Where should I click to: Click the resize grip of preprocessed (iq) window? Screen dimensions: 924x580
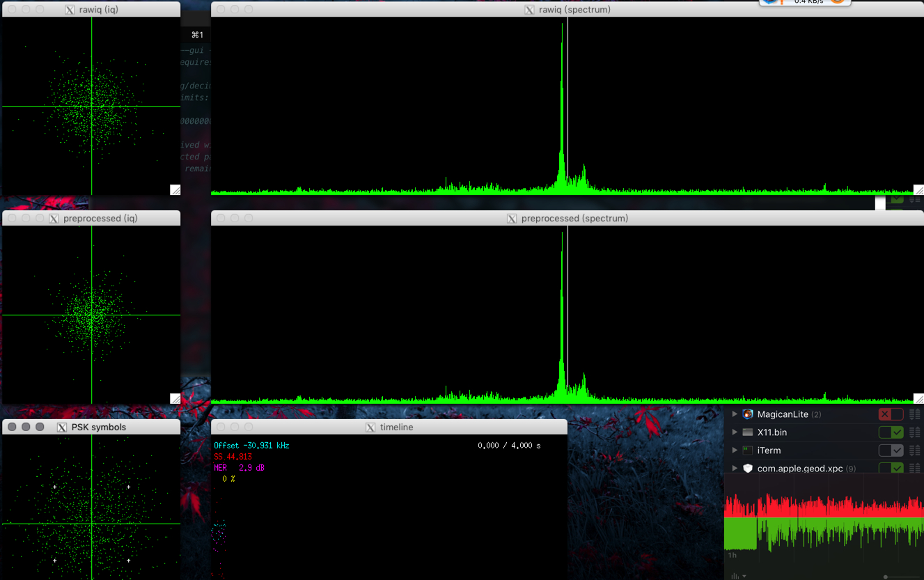[175, 398]
